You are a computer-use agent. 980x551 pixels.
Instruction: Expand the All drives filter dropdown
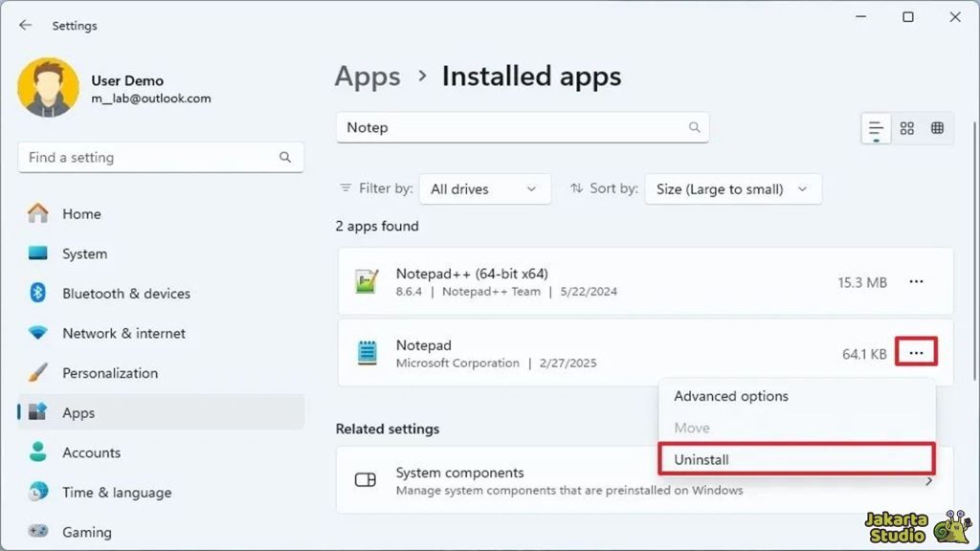pyautogui.click(x=484, y=188)
